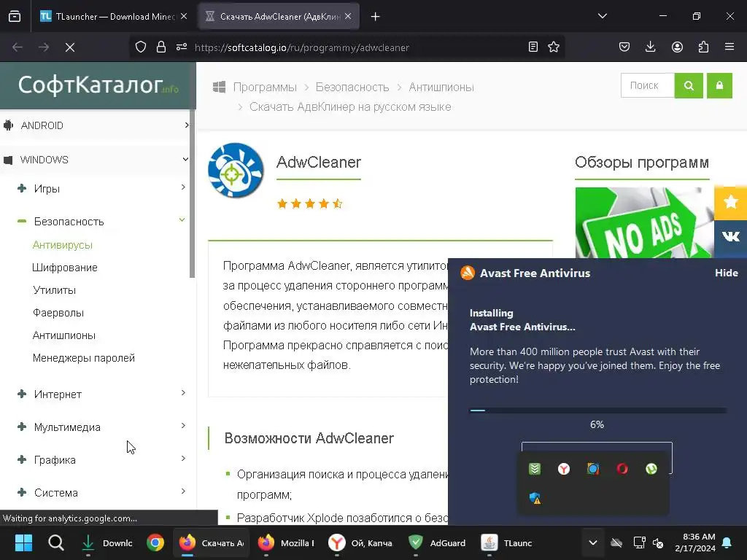
Task: Click the Поиск search field
Action: coord(648,85)
